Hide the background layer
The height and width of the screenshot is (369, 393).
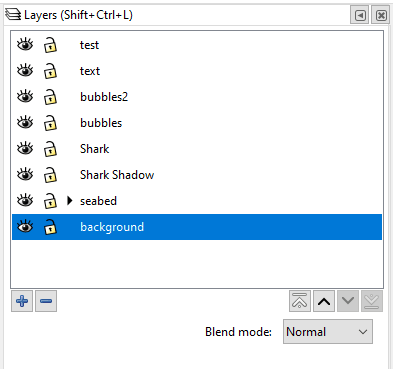(25, 227)
